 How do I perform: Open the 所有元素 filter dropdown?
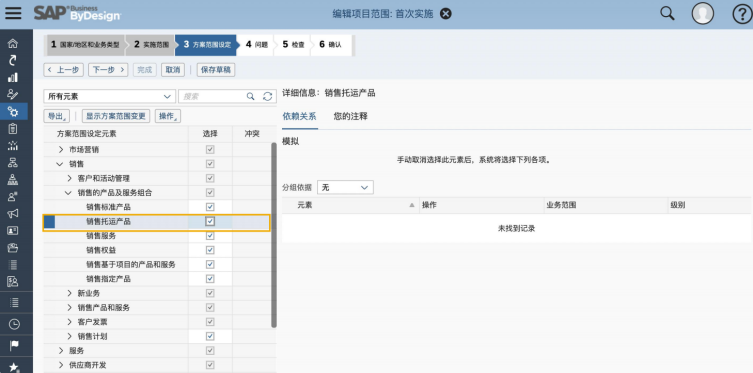coord(109,96)
